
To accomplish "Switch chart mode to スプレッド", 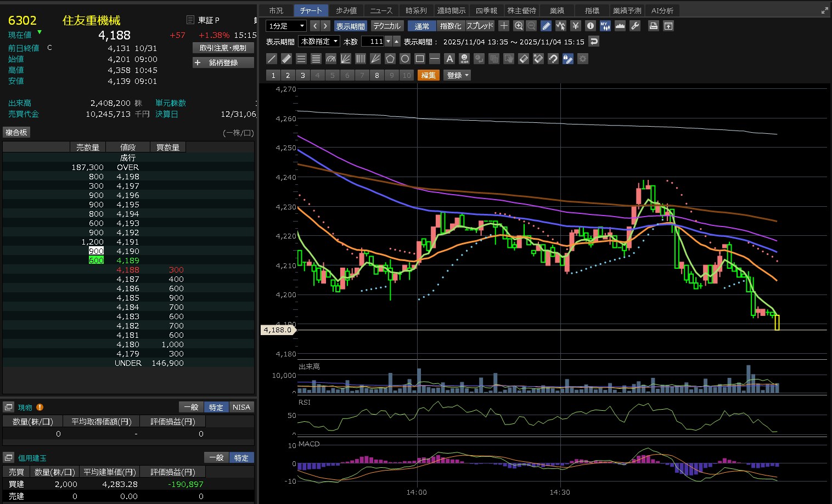I will 480,26.
